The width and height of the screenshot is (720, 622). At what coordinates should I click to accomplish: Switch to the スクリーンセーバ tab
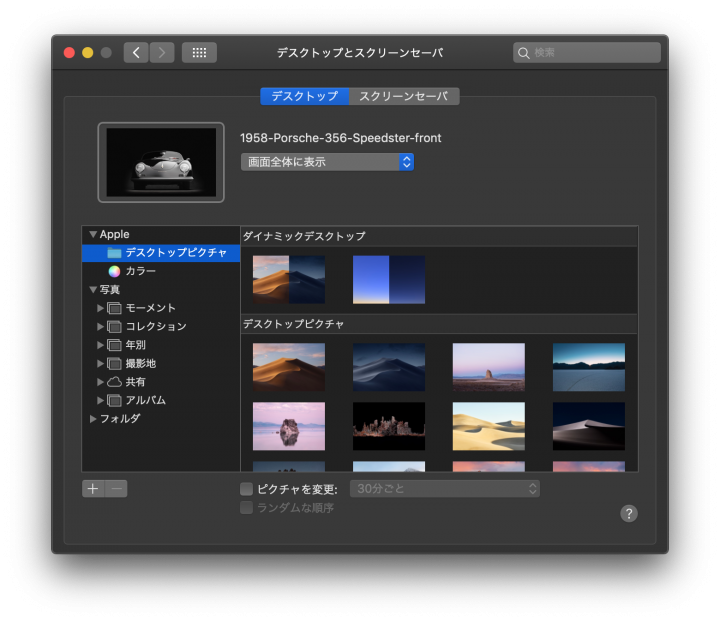(x=404, y=96)
